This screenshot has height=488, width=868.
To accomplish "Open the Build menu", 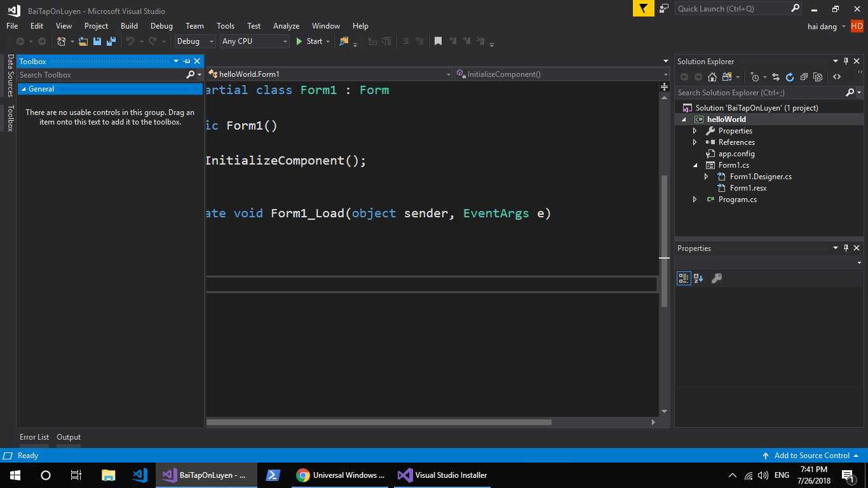I will click(x=129, y=26).
